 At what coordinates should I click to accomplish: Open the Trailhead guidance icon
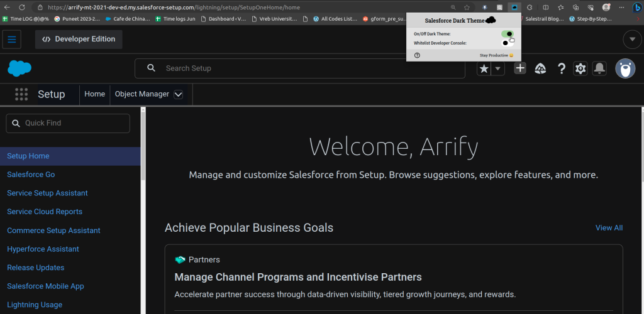[540, 68]
